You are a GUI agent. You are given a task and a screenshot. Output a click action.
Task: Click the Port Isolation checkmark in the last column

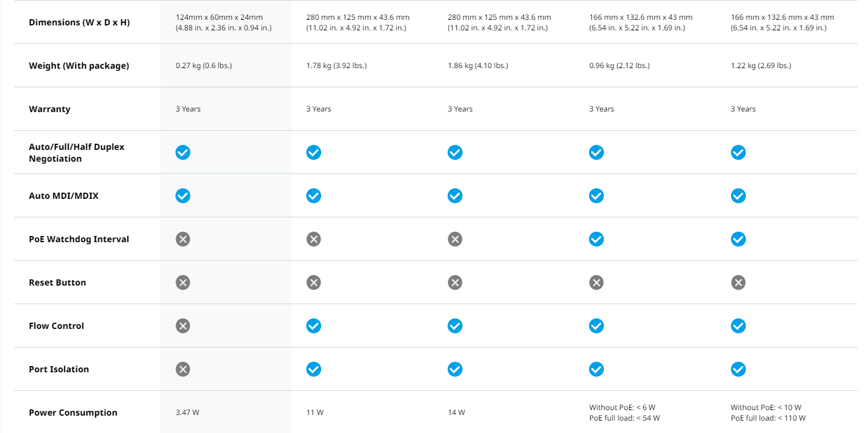[x=738, y=369]
